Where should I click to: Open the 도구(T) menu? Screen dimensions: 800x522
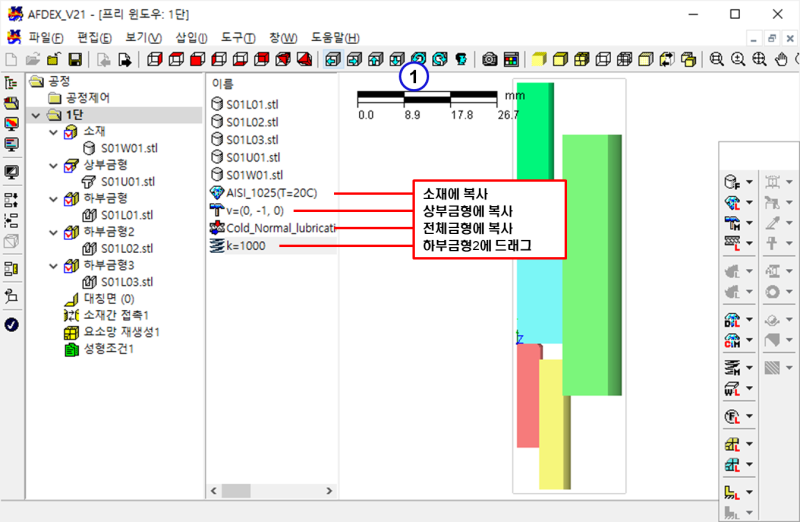click(x=236, y=37)
